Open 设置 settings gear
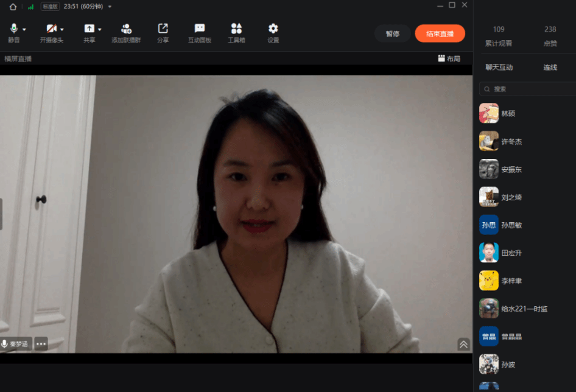 (273, 29)
